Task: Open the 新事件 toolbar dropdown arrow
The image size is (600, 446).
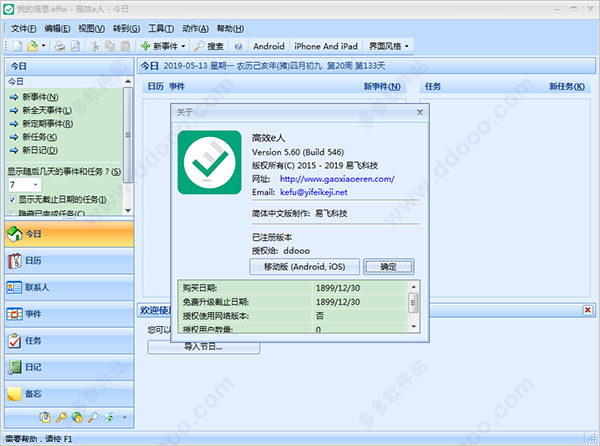Action: 183,46
